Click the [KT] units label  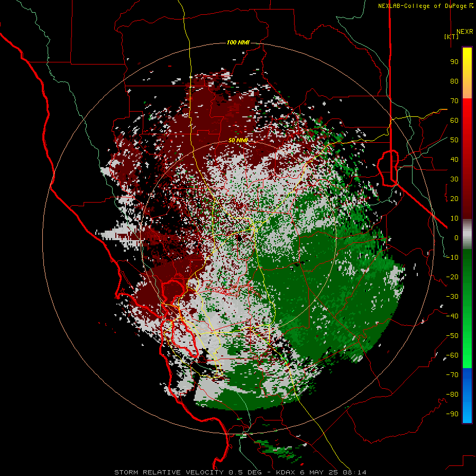[452, 36]
